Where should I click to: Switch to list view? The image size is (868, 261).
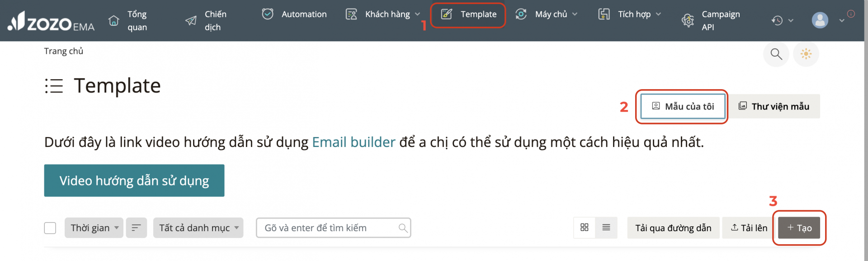tap(606, 228)
